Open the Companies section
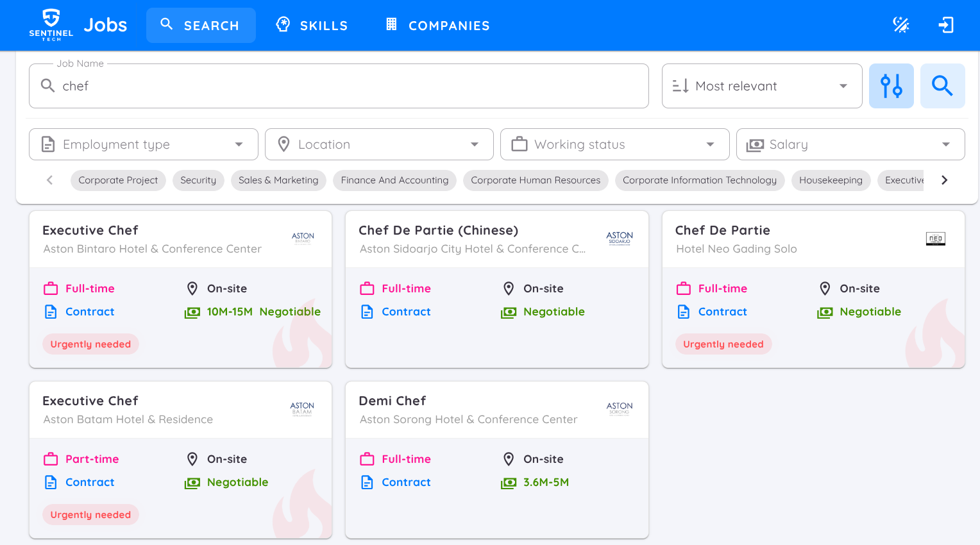This screenshot has height=545, width=980. click(x=436, y=25)
